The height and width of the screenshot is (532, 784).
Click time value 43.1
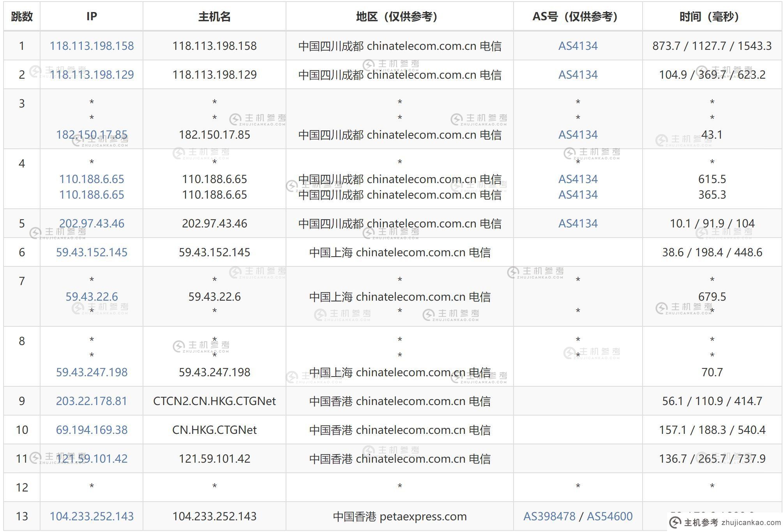712,135
